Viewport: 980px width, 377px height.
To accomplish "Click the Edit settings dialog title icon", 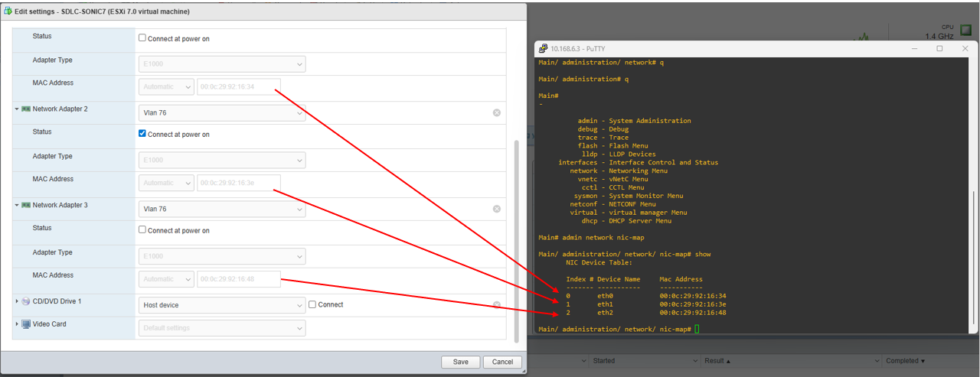I will 8,11.
